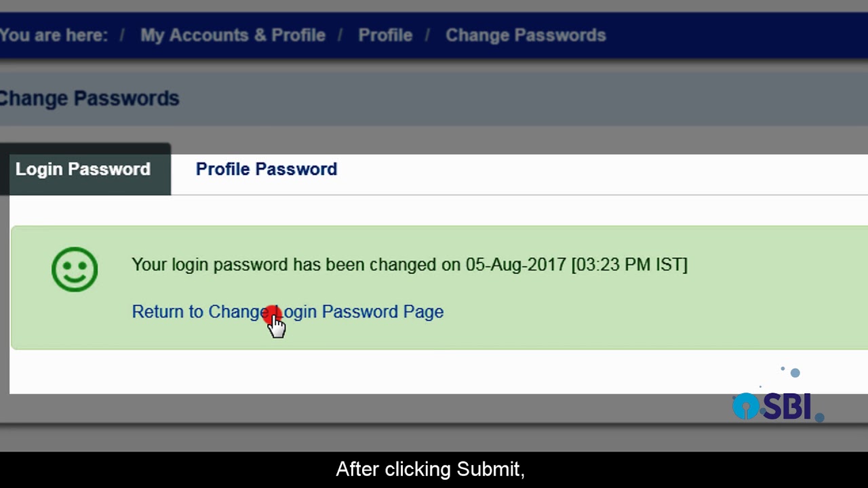The height and width of the screenshot is (488, 868).
Task: Click the slash separator before Change Passwords breadcrumb
Action: (428, 35)
